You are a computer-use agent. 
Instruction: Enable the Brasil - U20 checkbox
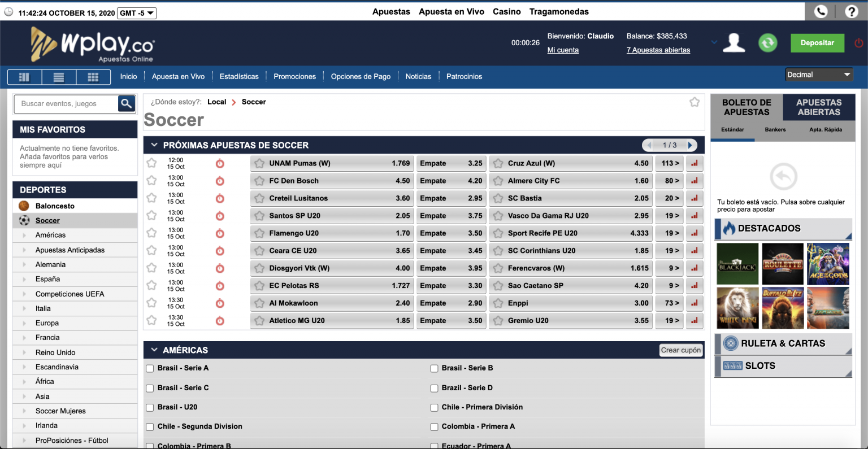(150, 407)
